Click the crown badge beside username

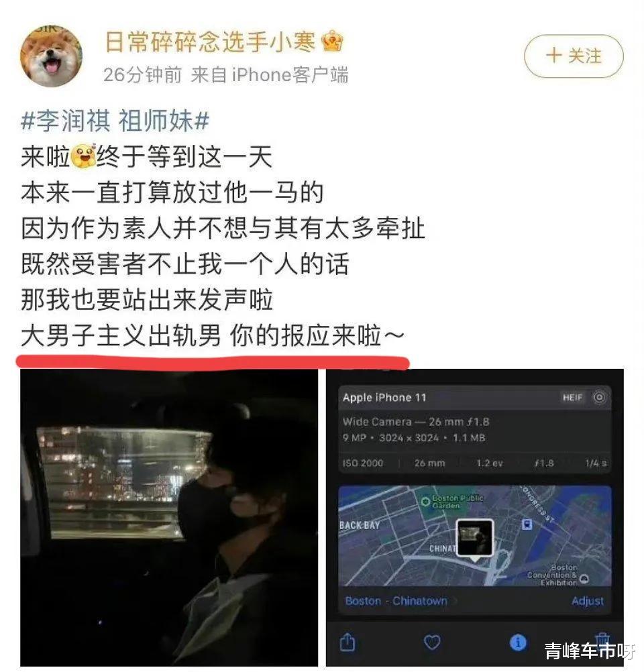coord(332,42)
